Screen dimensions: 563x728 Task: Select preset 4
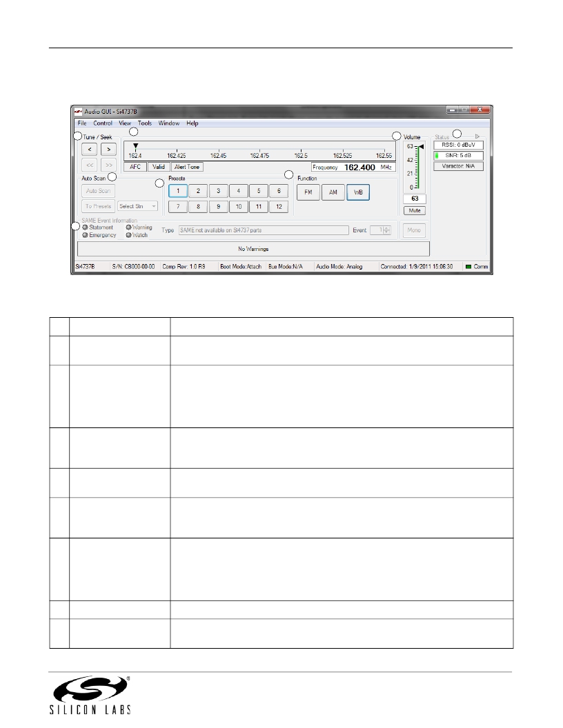[x=238, y=191]
